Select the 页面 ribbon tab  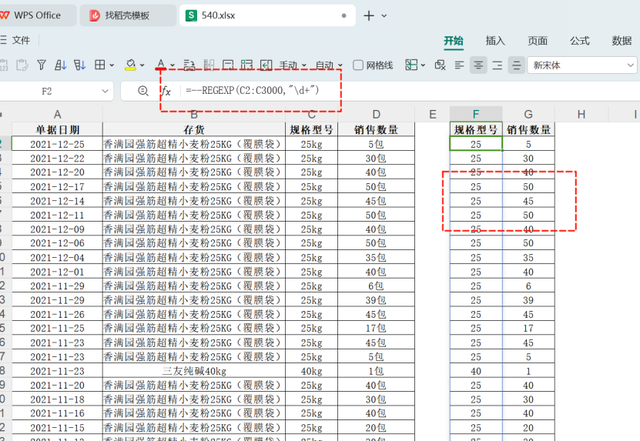(x=538, y=41)
